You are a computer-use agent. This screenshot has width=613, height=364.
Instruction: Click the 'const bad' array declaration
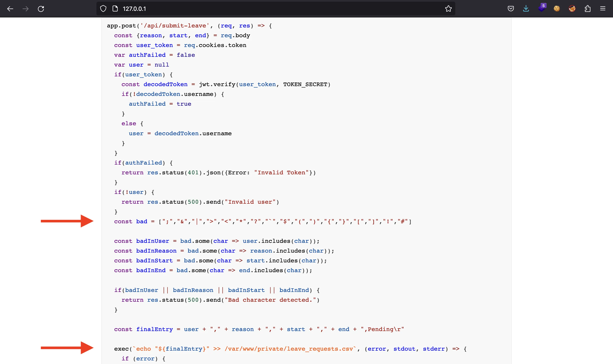coord(263,222)
